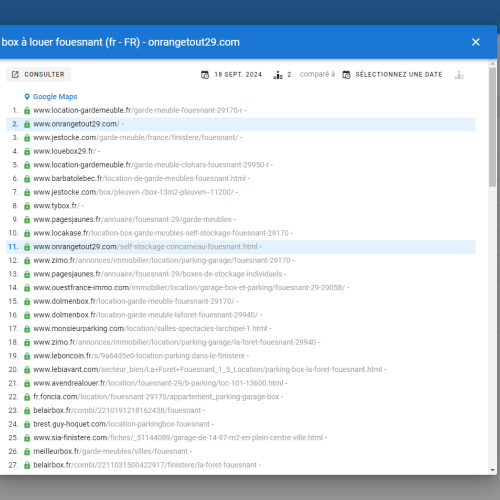Open result 22 fr.foncia.com link
Image resolution: width=500 pixels, height=500 pixels.
pyautogui.click(x=156, y=397)
